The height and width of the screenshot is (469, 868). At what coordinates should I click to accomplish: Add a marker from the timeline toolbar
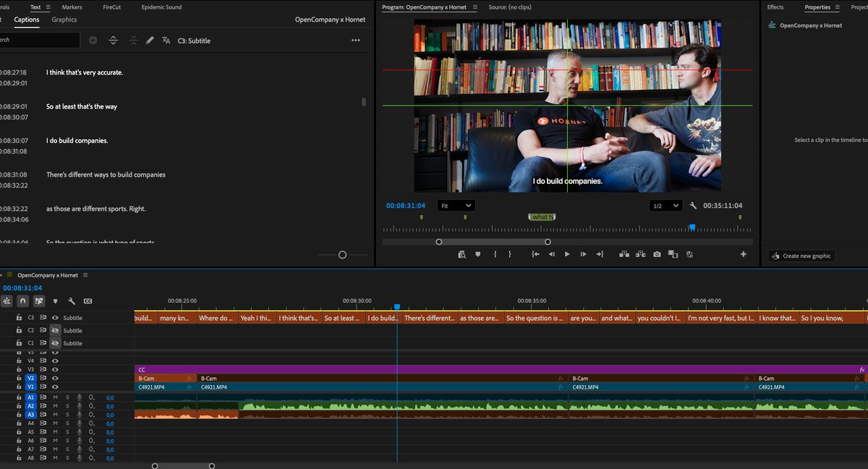[x=56, y=300]
